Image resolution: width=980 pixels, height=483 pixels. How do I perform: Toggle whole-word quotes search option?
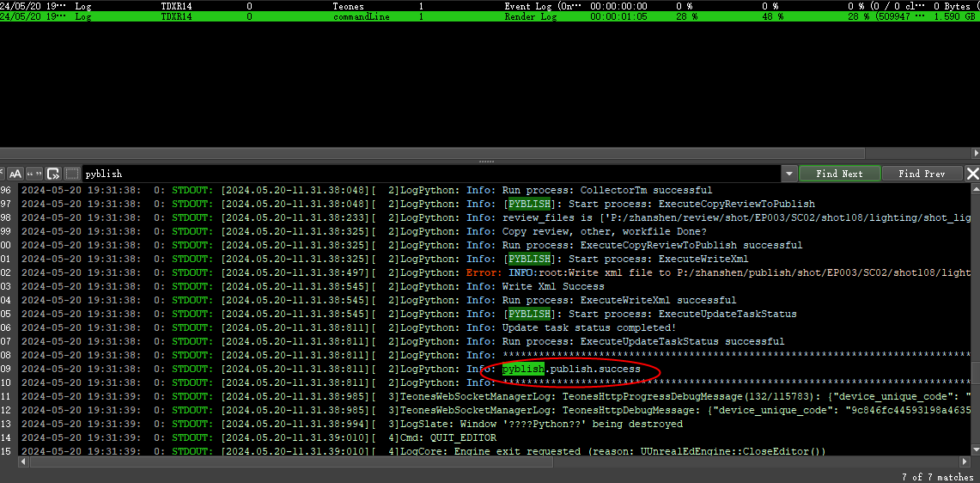(34, 174)
